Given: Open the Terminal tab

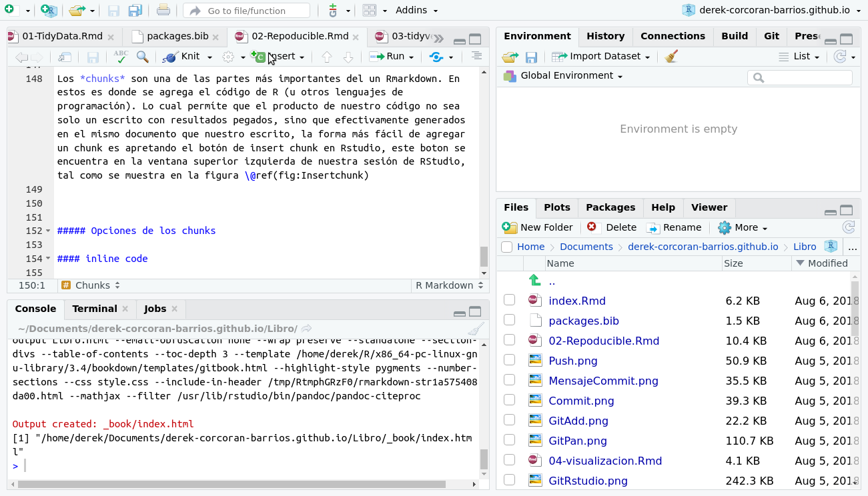Looking at the screenshot, I should pyautogui.click(x=94, y=309).
